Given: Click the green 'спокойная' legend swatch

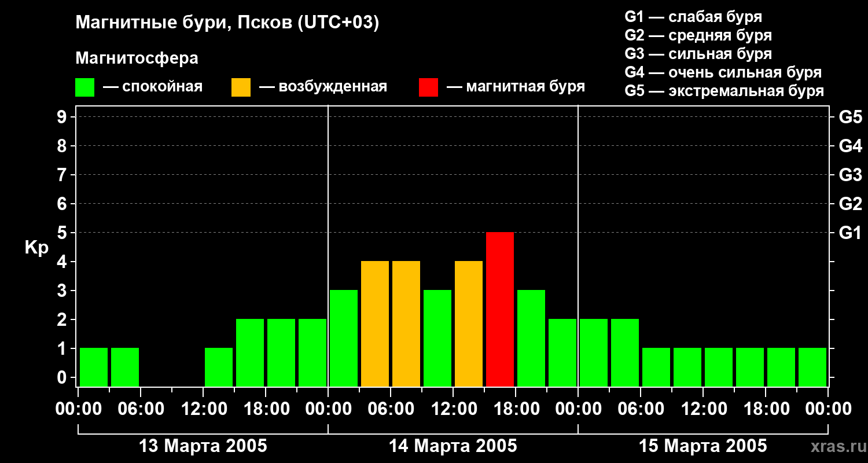Looking at the screenshot, I should (x=84, y=87).
